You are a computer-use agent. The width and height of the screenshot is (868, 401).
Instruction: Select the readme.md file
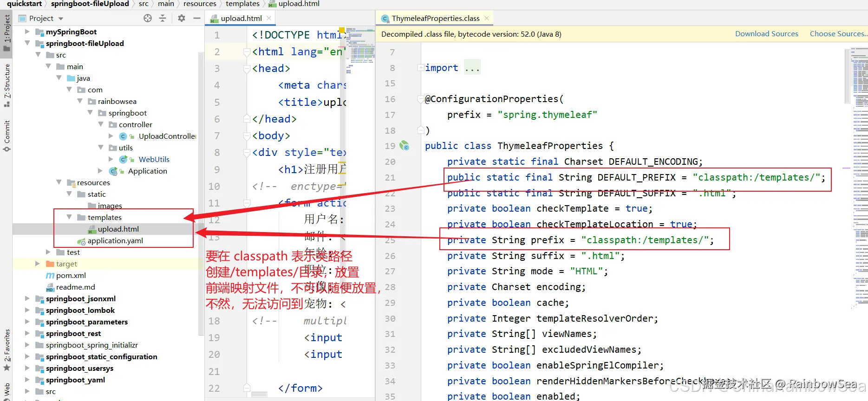point(75,287)
